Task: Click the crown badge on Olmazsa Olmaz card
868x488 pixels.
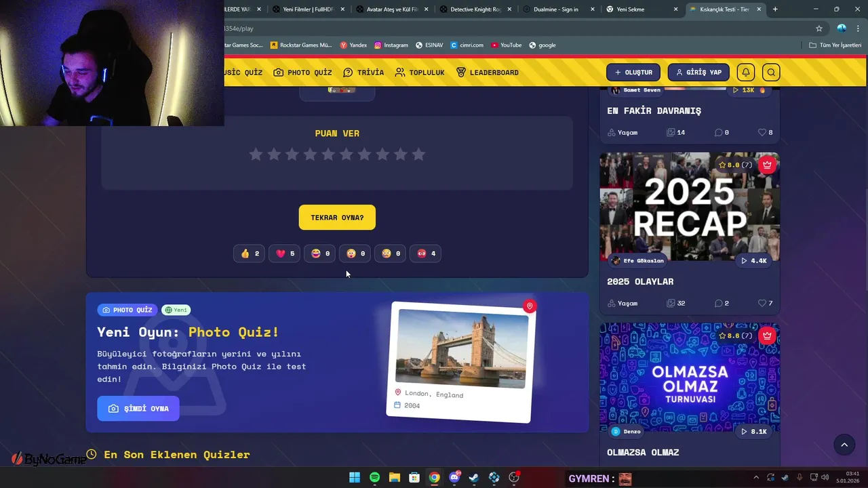Action: tap(767, 335)
